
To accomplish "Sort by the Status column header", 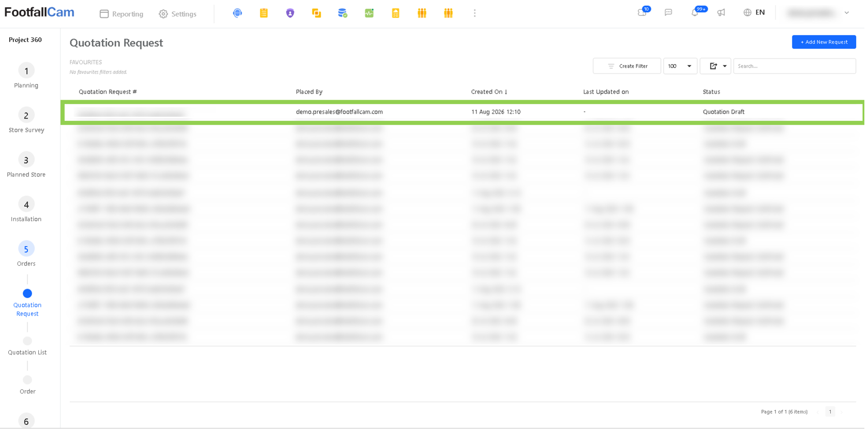I will (x=711, y=92).
